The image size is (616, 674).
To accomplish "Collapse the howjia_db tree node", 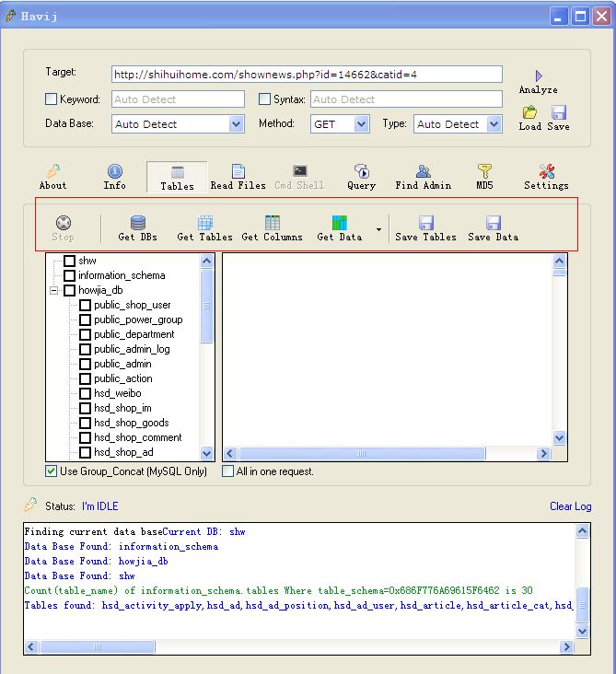I will coord(53,291).
